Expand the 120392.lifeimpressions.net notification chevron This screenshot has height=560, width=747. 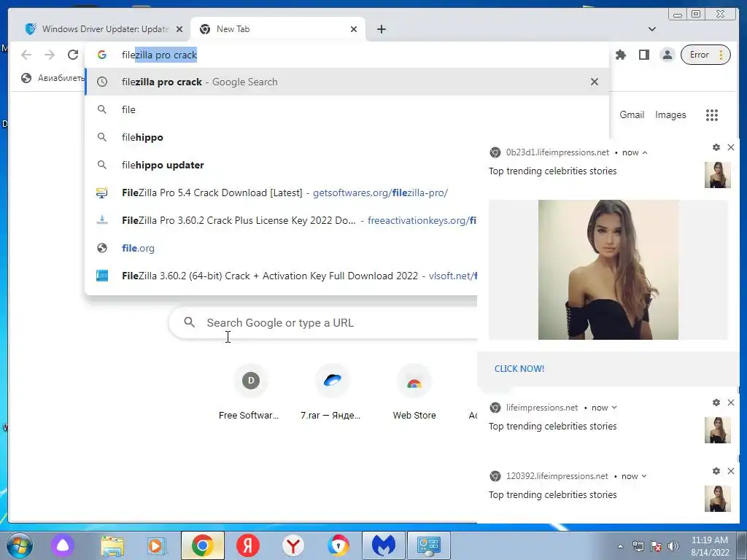(x=644, y=476)
